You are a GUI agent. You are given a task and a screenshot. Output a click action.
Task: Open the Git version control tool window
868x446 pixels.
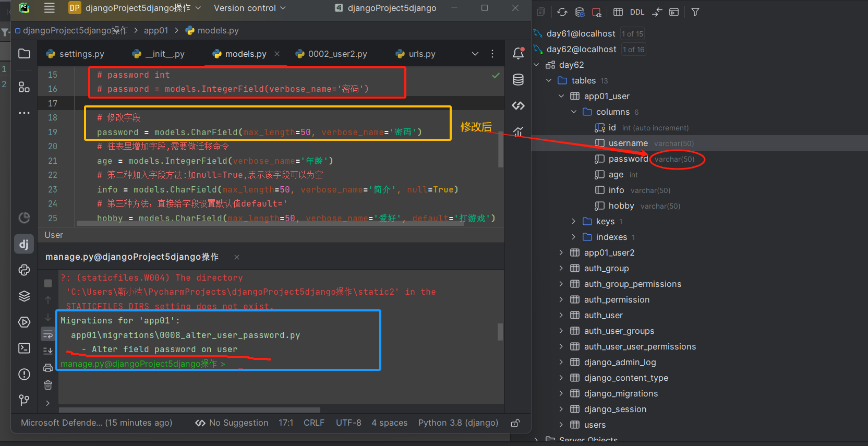click(24, 400)
